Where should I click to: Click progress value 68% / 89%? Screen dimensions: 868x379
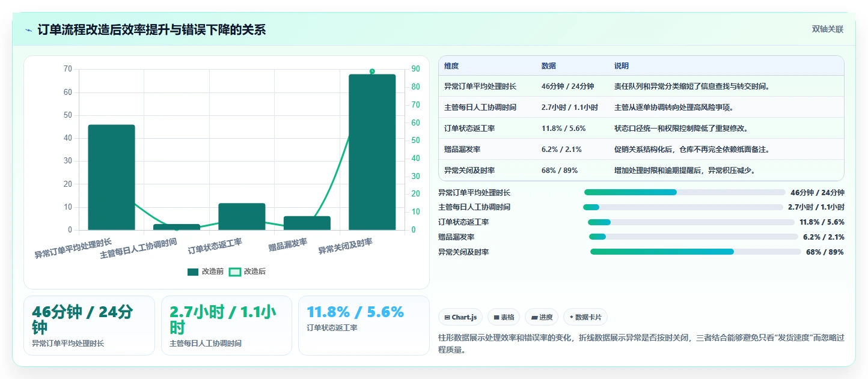[x=825, y=252]
